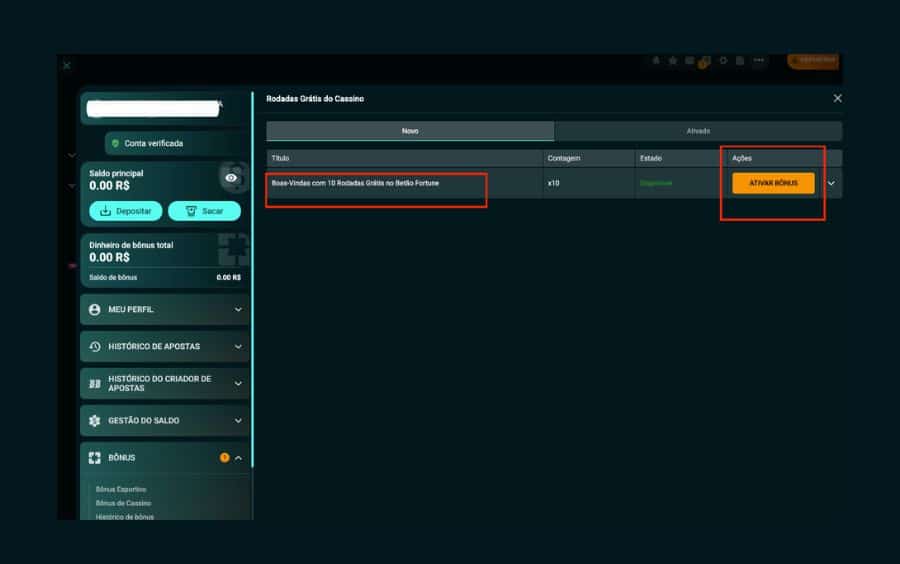Viewport: 900px width, 564px height.
Task: Open Bônus Esportivo link
Action: [121, 489]
